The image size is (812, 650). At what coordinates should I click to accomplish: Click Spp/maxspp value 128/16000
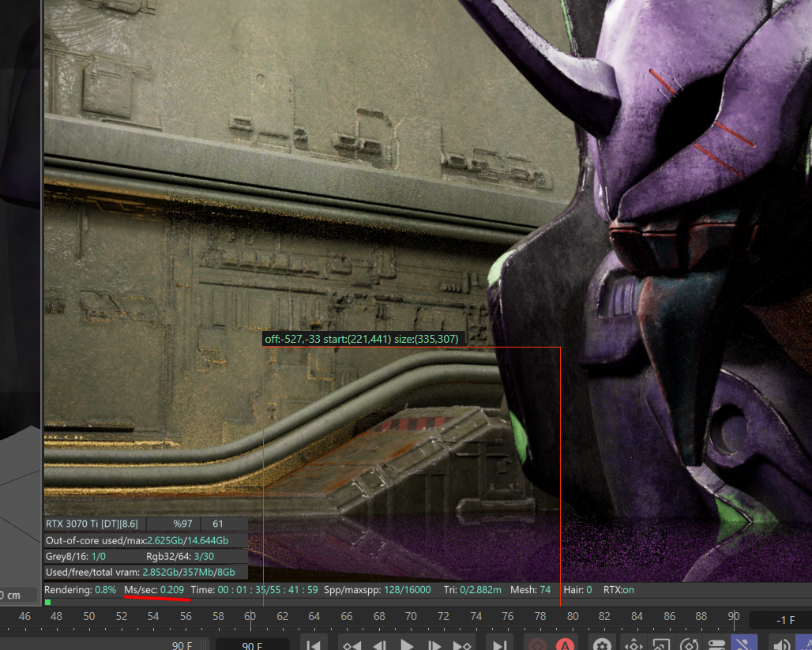pos(407,590)
